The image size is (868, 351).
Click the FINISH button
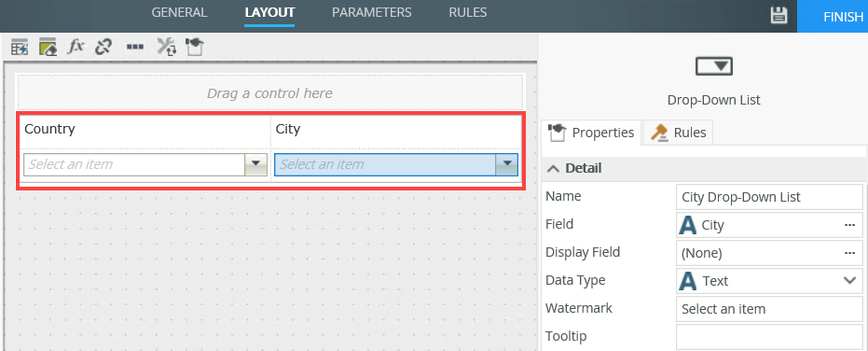pos(833,16)
